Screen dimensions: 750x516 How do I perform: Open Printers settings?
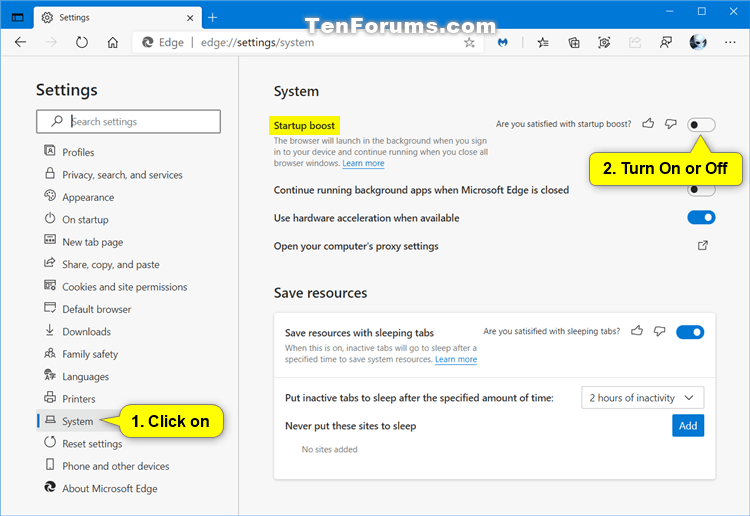[78, 399]
